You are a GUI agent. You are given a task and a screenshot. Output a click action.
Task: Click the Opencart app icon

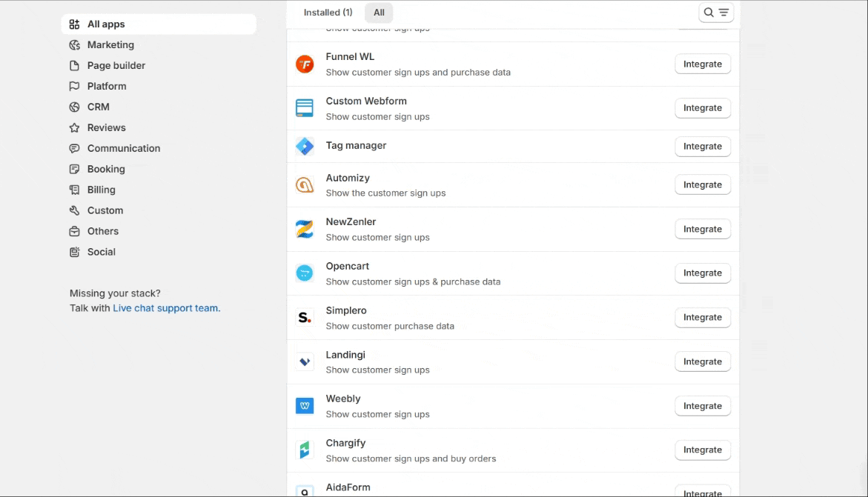click(x=305, y=273)
